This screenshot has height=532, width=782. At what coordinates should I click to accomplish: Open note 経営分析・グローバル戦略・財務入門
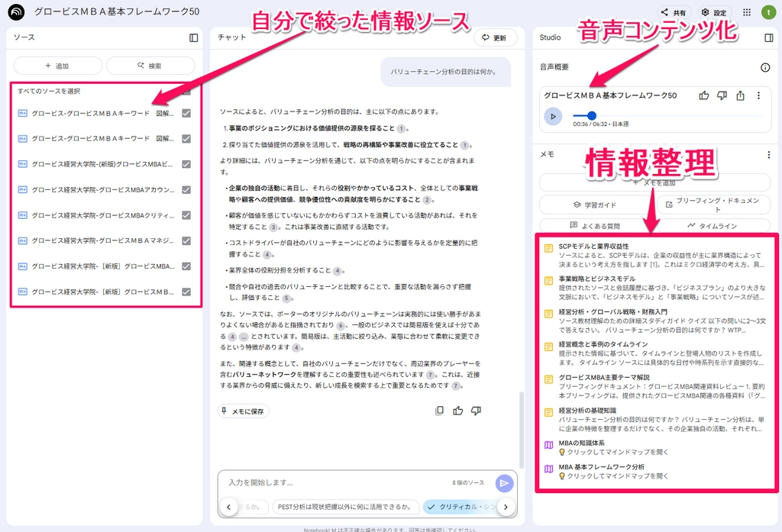(x=656, y=321)
